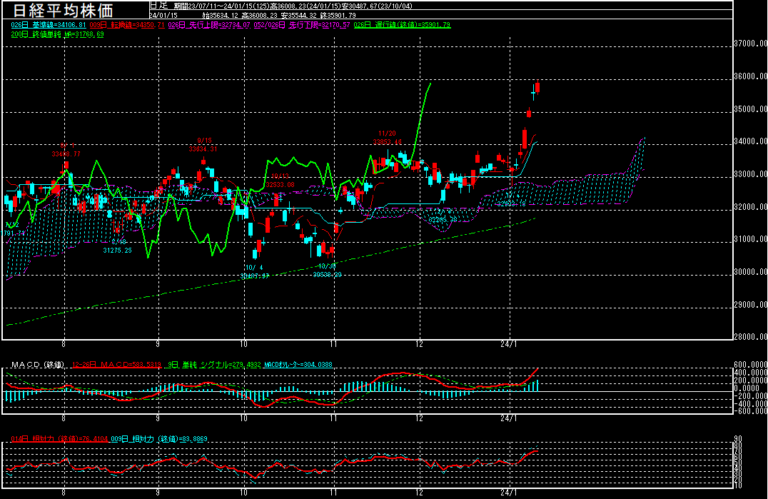Image resolution: width=768 pixels, height=499 pixels.
Task: Click the 10/4 low price annotation
Action: 255,272
